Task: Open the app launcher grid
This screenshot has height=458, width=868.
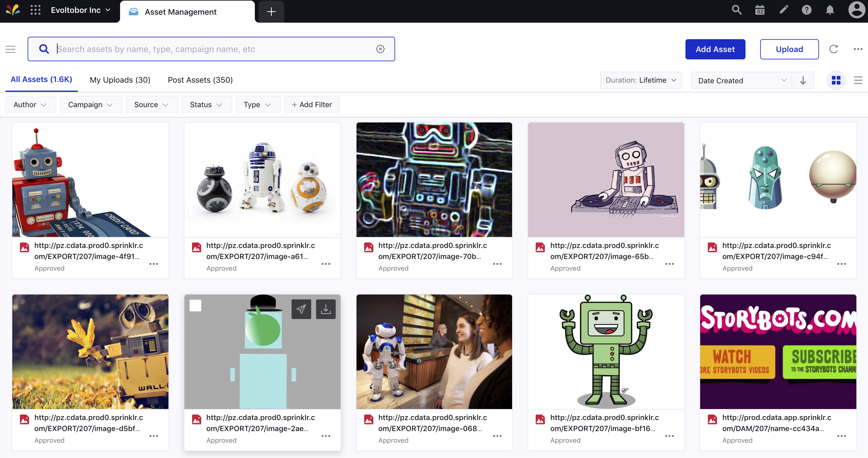Action: click(36, 10)
